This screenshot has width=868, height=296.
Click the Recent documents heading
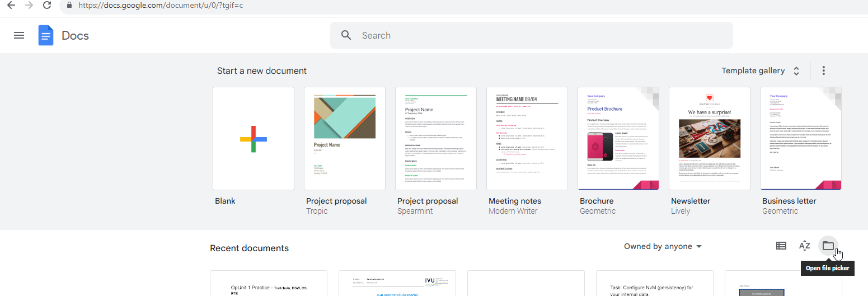point(249,248)
